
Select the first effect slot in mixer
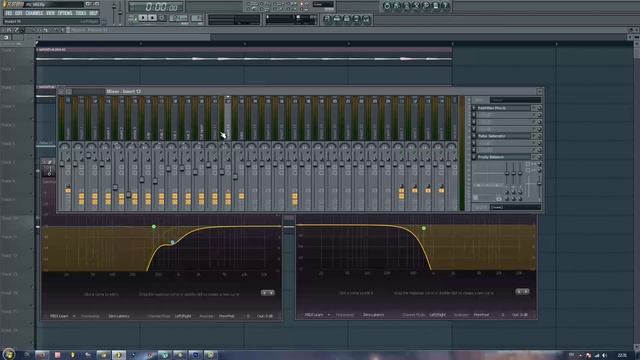point(504,108)
